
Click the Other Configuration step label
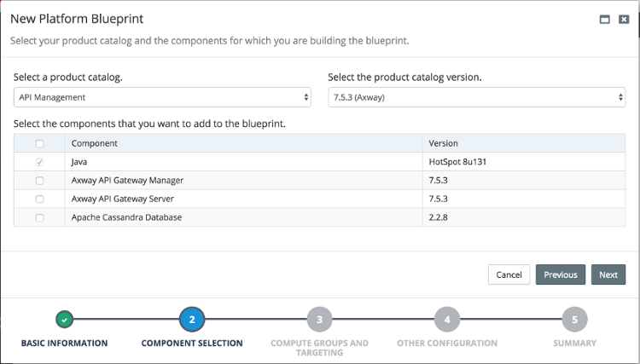click(x=446, y=343)
